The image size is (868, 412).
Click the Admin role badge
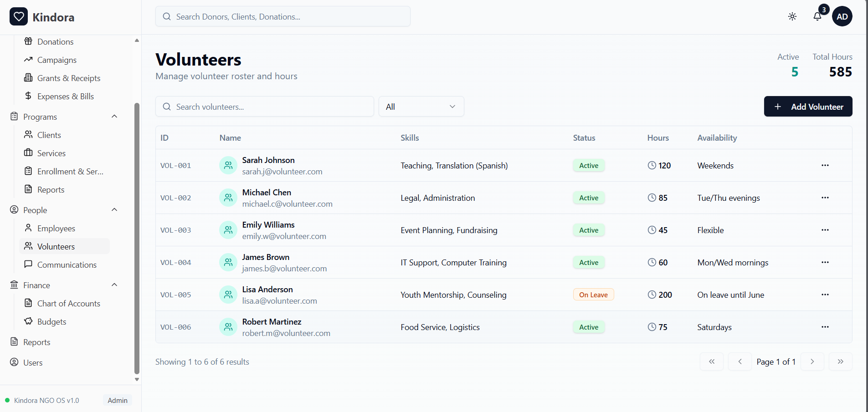[118, 401]
